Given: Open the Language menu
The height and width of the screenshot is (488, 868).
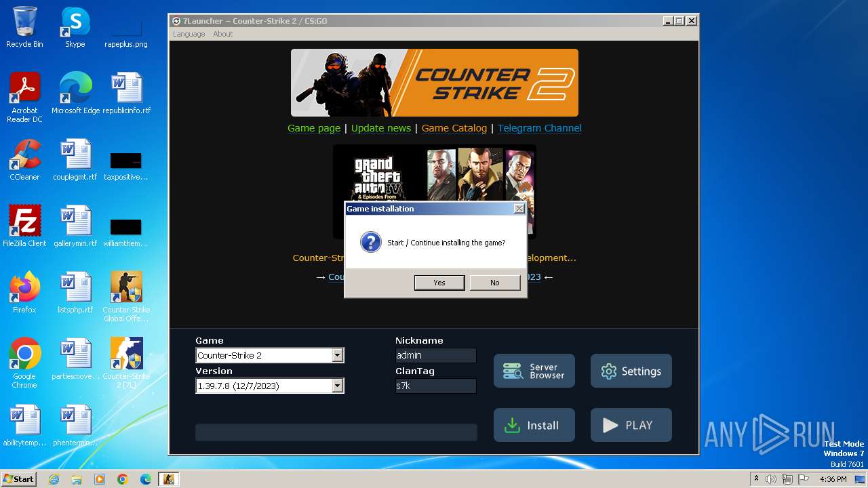Looking at the screenshot, I should [189, 34].
